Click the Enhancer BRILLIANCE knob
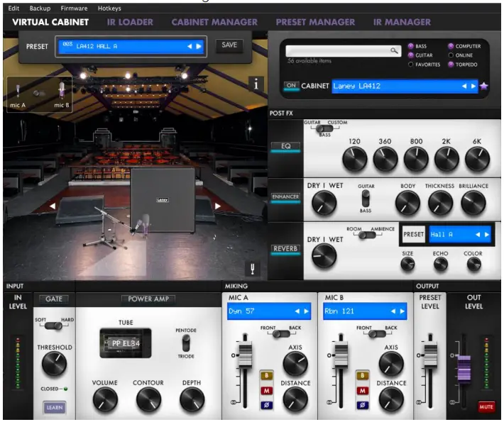The height and width of the screenshot is (422, 504). tap(473, 203)
